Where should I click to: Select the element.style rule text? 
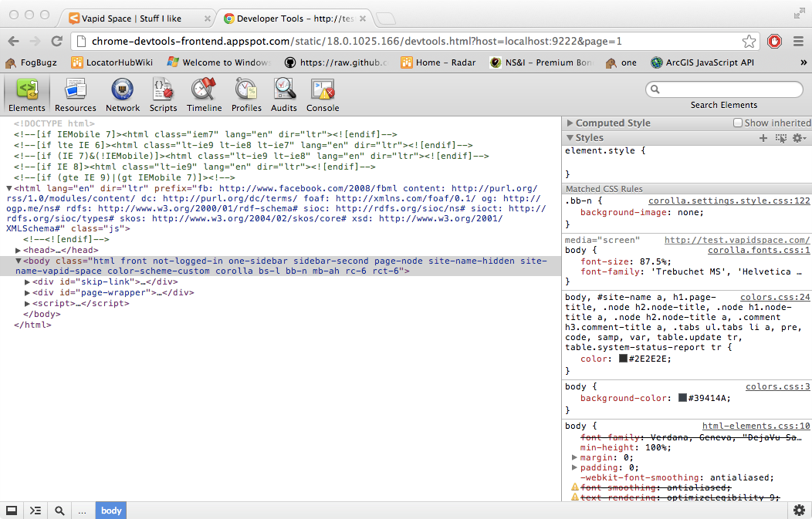click(x=605, y=151)
